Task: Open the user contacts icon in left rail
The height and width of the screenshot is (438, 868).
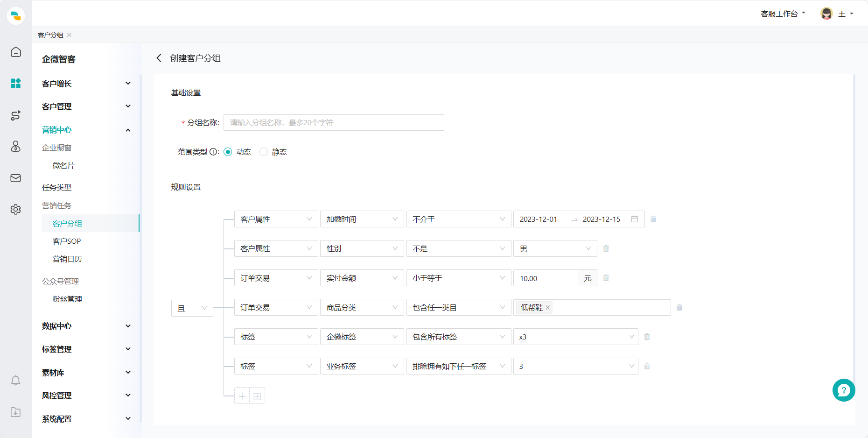Action: click(16, 147)
